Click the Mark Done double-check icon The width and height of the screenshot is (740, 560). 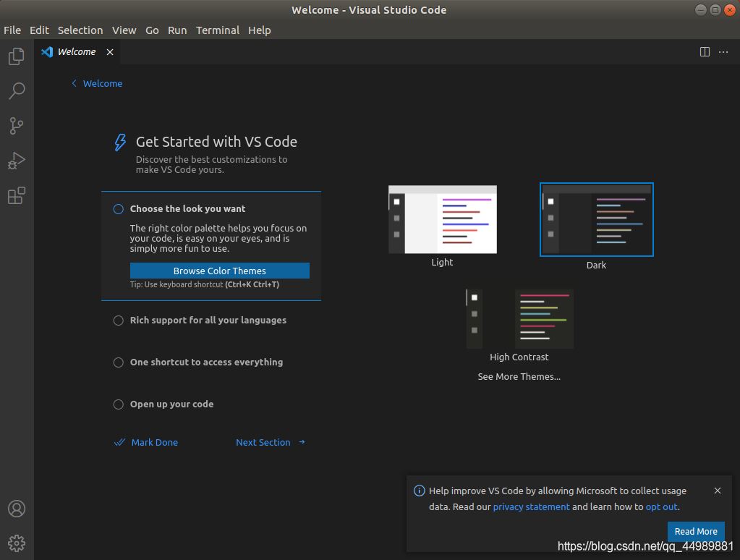point(119,442)
